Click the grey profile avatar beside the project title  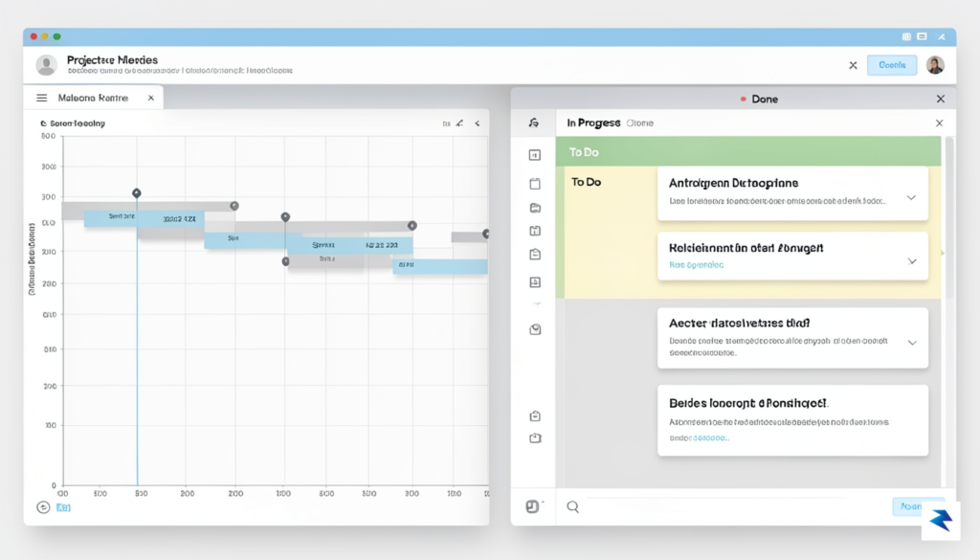(46, 64)
